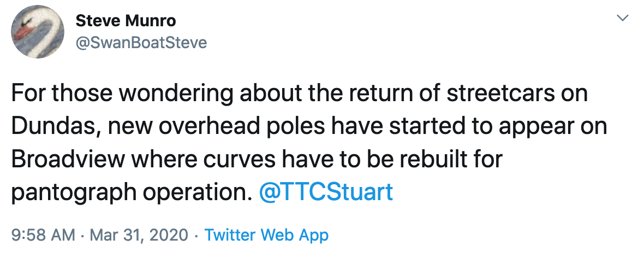Open the @SwanBoatSteve handle

(x=141, y=42)
